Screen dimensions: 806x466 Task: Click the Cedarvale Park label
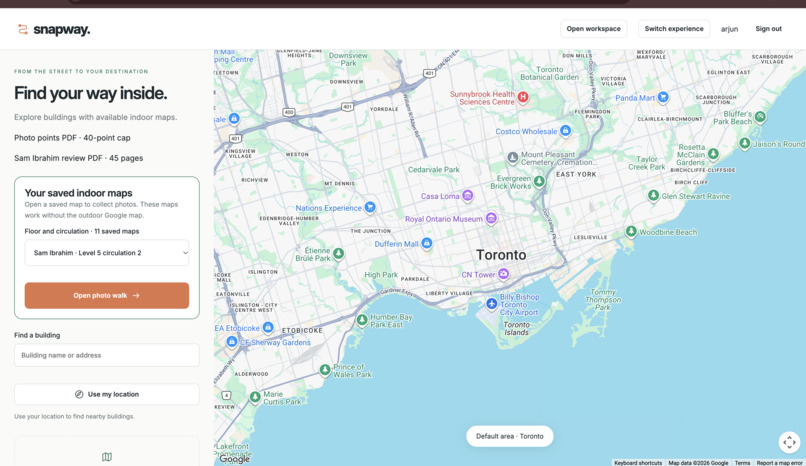(x=434, y=170)
